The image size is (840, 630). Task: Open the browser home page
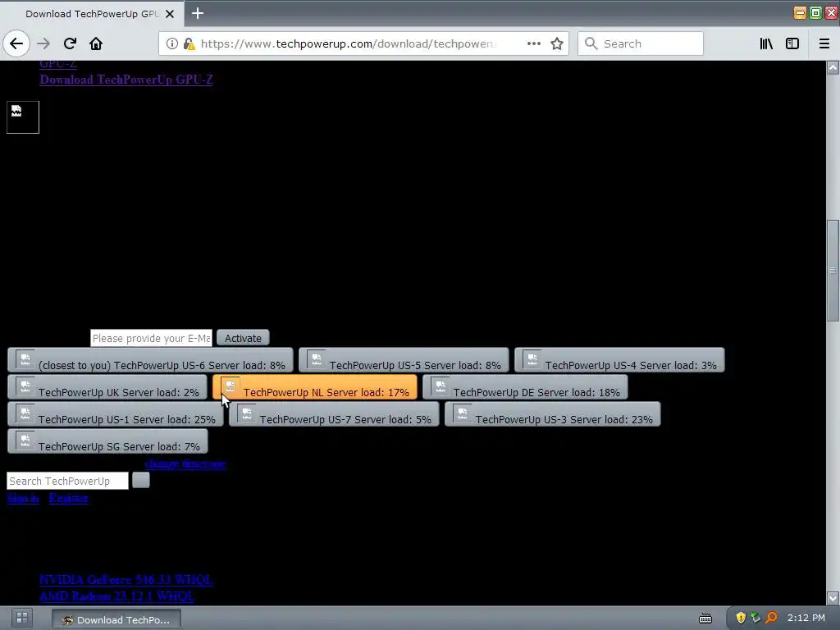pyautogui.click(x=96, y=43)
